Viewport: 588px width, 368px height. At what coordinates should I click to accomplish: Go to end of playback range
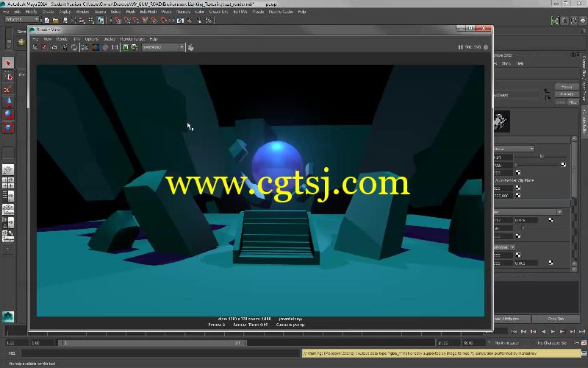pos(582,332)
